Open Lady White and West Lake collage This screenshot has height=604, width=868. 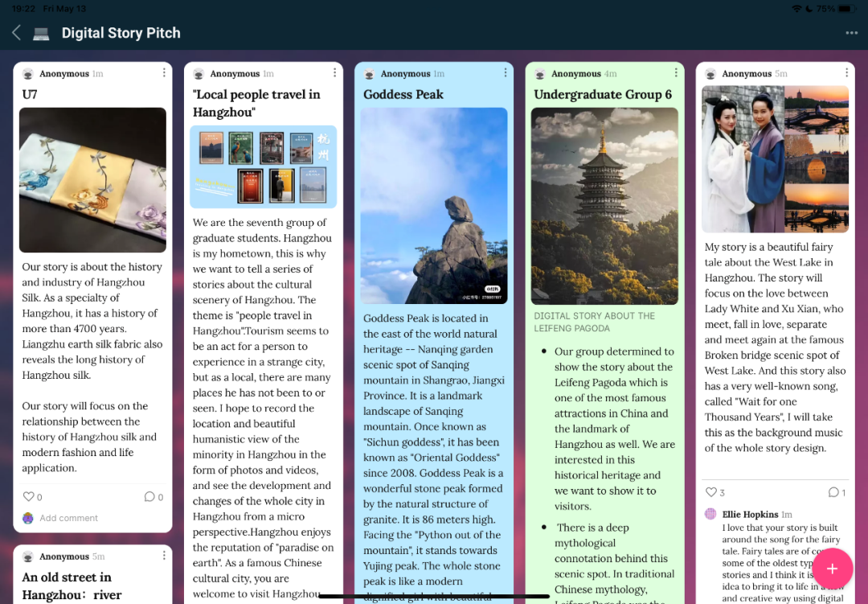(776, 159)
